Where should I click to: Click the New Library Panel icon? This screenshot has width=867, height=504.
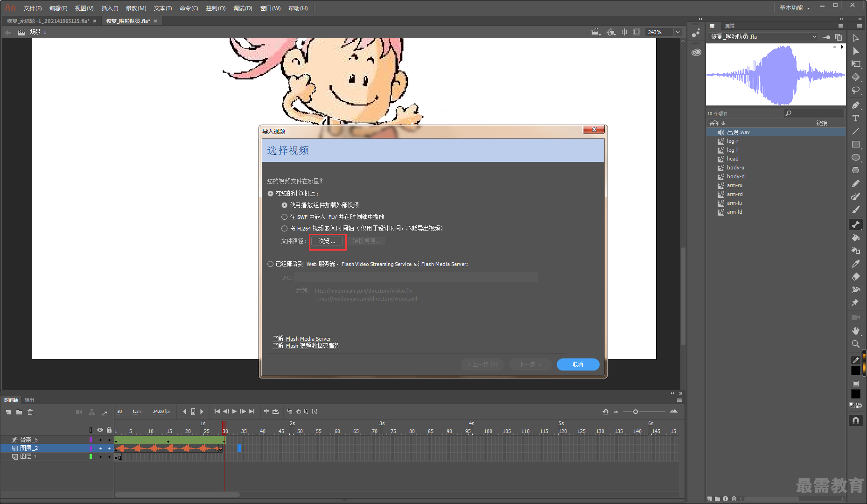point(839,37)
